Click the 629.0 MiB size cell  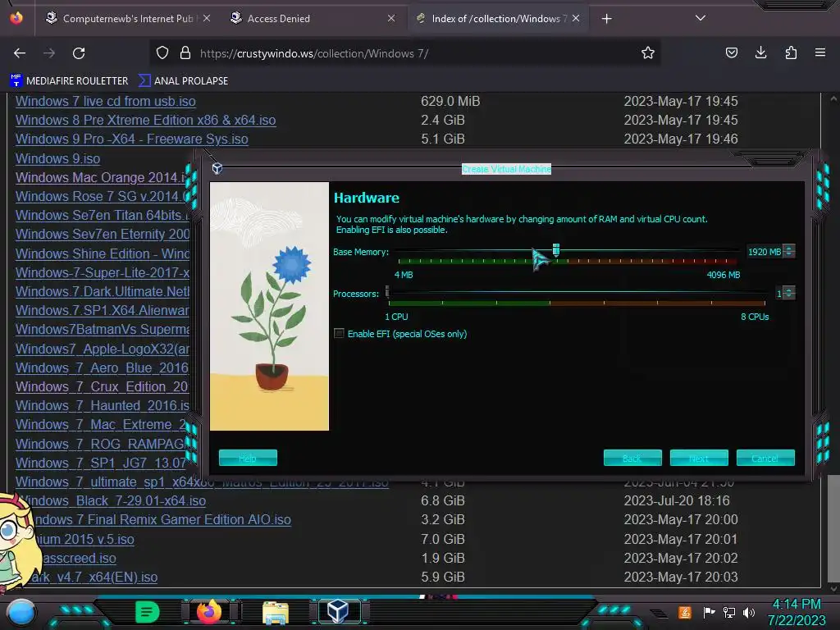coord(450,101)
